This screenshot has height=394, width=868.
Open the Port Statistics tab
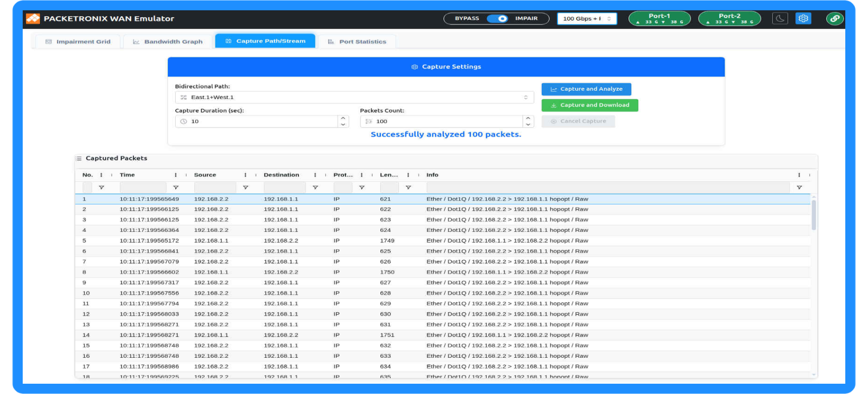357,41
